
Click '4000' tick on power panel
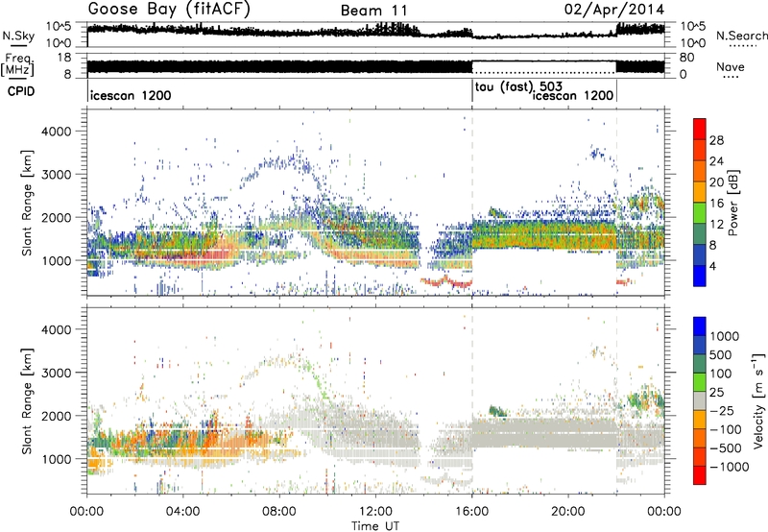pos(58,132)
